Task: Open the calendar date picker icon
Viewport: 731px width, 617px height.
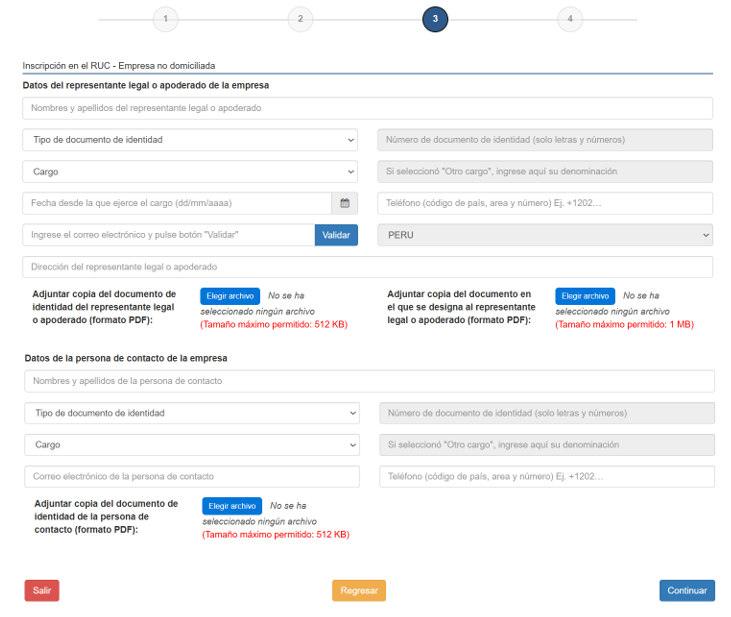Action: 345,203
